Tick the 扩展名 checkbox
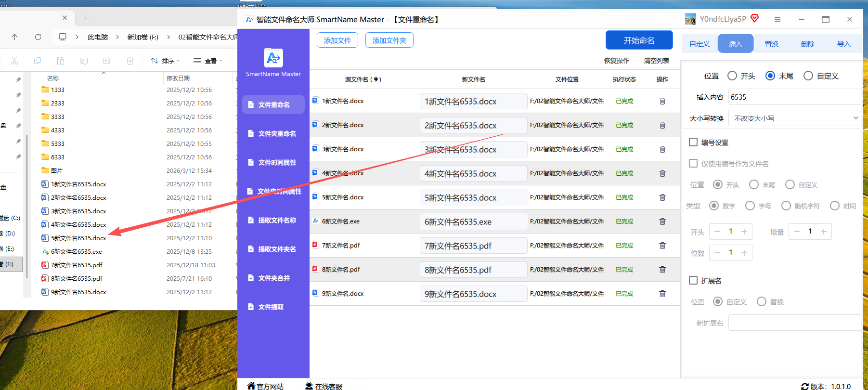The width and height of the screenshot is (868, 390). click(x=693, y=280)
